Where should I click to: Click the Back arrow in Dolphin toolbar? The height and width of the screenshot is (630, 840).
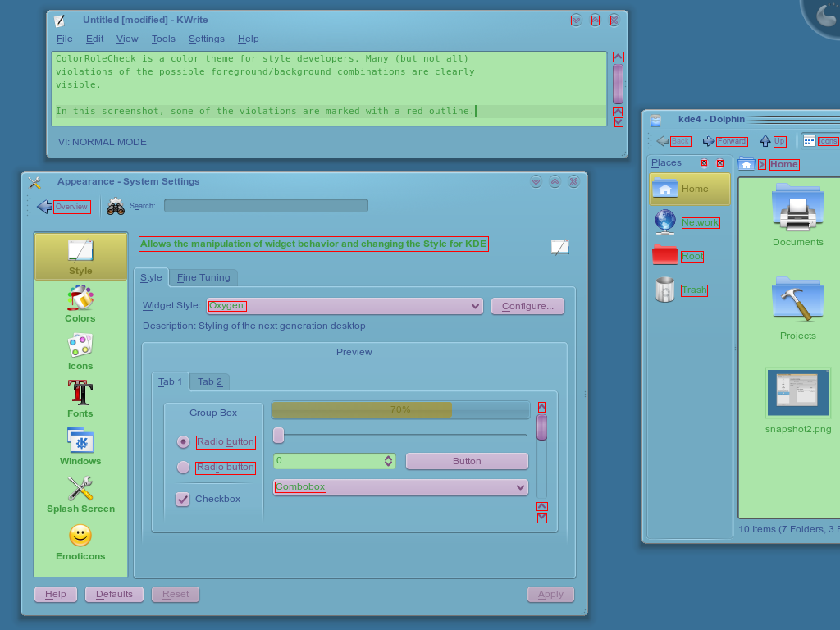(x=663, y=141)
